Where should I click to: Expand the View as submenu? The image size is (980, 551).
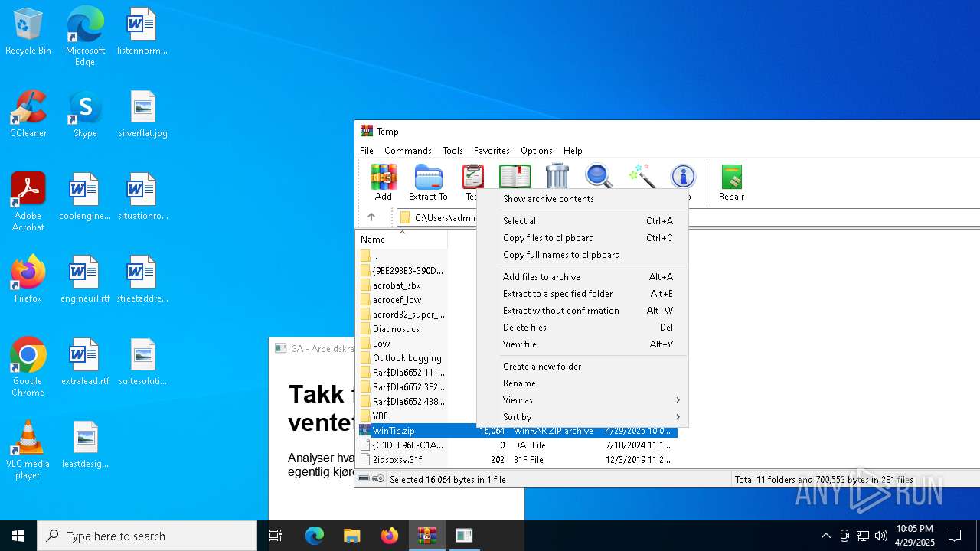pos(582,399)
